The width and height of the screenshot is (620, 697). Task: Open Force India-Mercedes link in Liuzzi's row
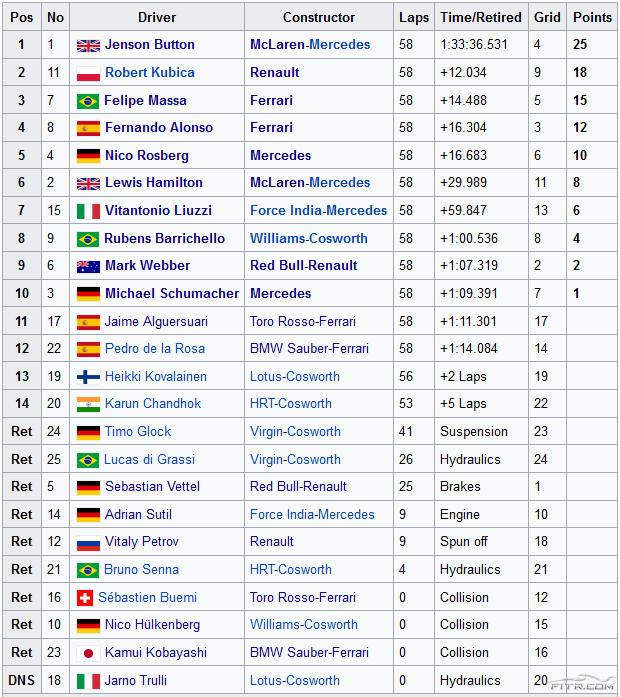point(318,211)
